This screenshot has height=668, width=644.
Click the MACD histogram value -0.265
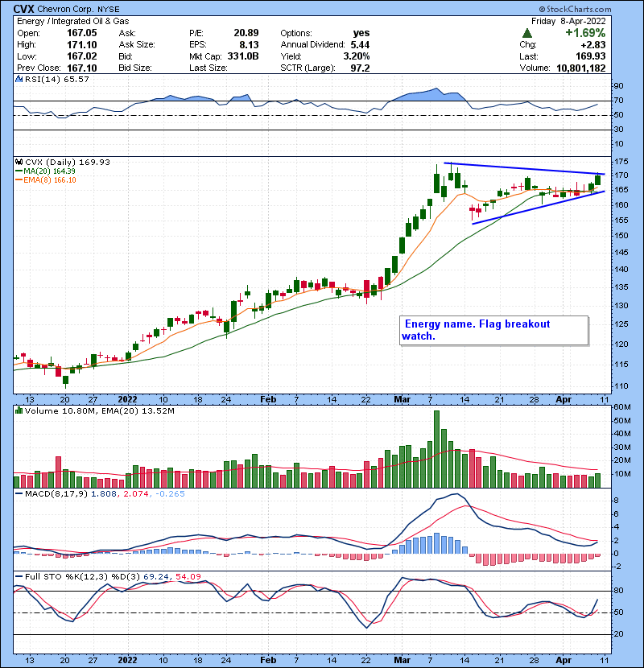point(170,494)
